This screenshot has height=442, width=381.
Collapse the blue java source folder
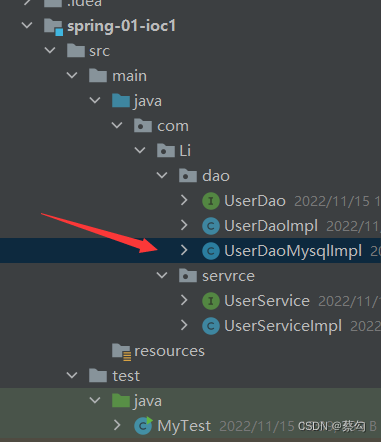(x=95, y=100)
